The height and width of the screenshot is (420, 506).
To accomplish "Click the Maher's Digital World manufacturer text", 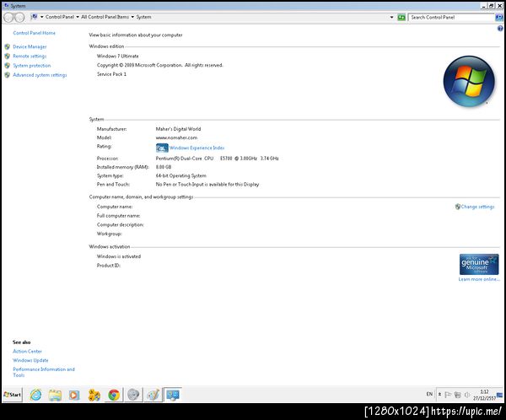I will pyautogui.click(x=178, y=129).
